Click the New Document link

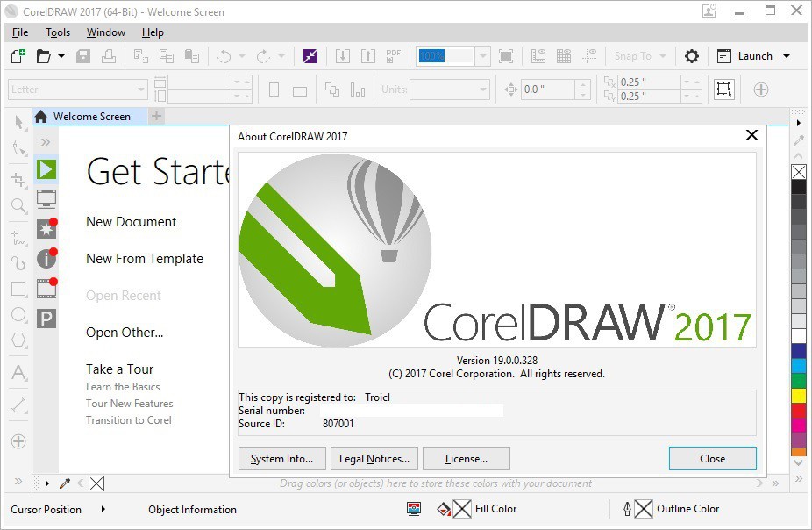coord(131,222)
